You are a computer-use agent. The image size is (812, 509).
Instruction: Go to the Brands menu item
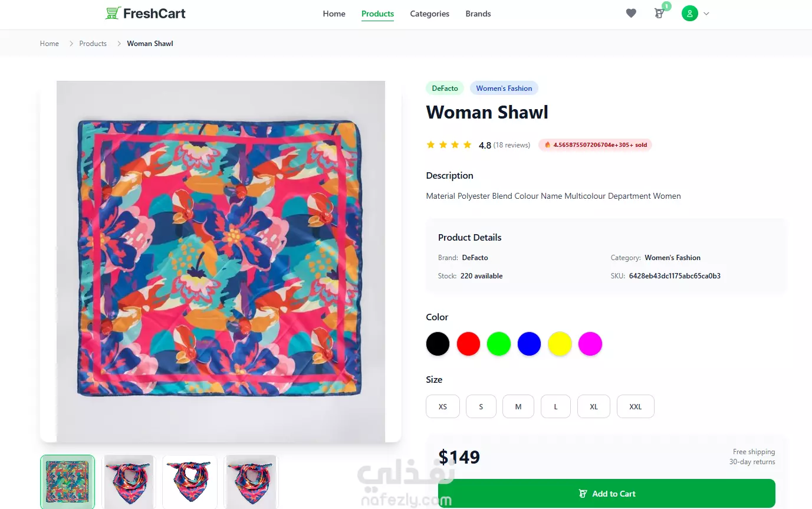[478, 14]
